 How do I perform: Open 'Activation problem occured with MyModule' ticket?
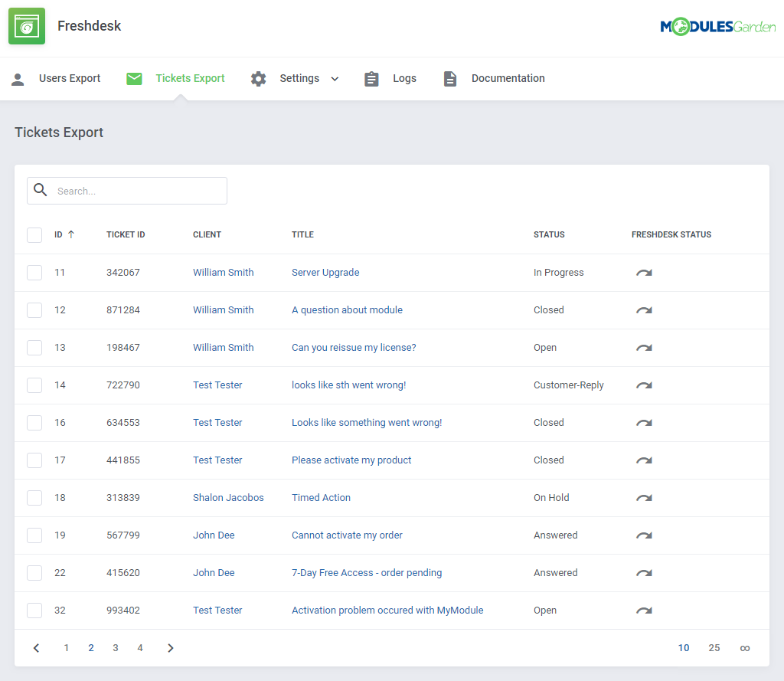tap(387, 611)
